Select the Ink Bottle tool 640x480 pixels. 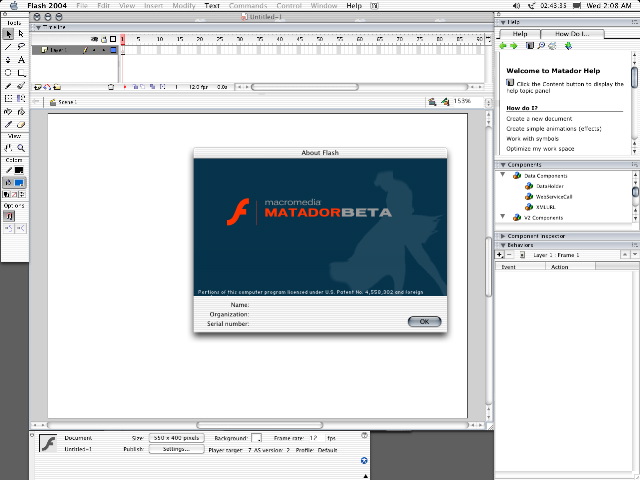(8, 111)
